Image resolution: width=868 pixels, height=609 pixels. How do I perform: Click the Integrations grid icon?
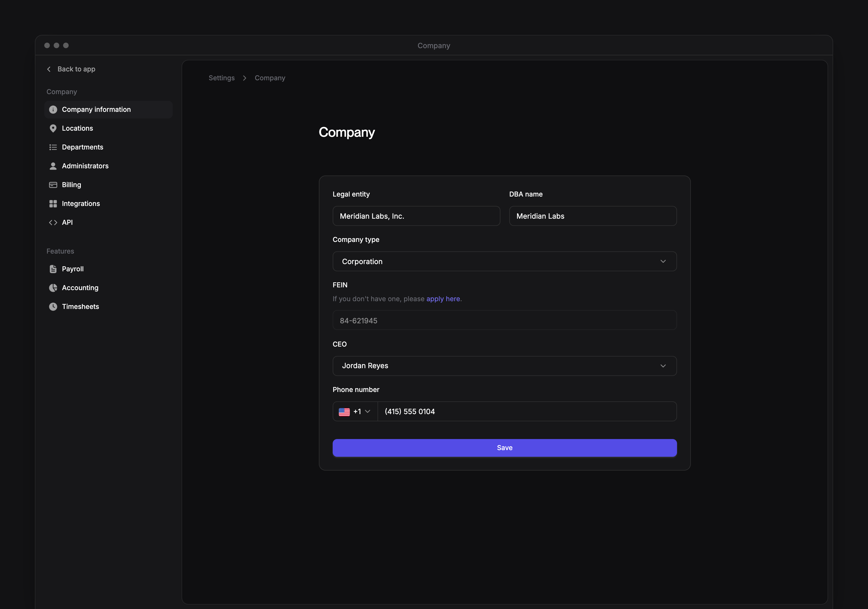[x=53, y=204]
